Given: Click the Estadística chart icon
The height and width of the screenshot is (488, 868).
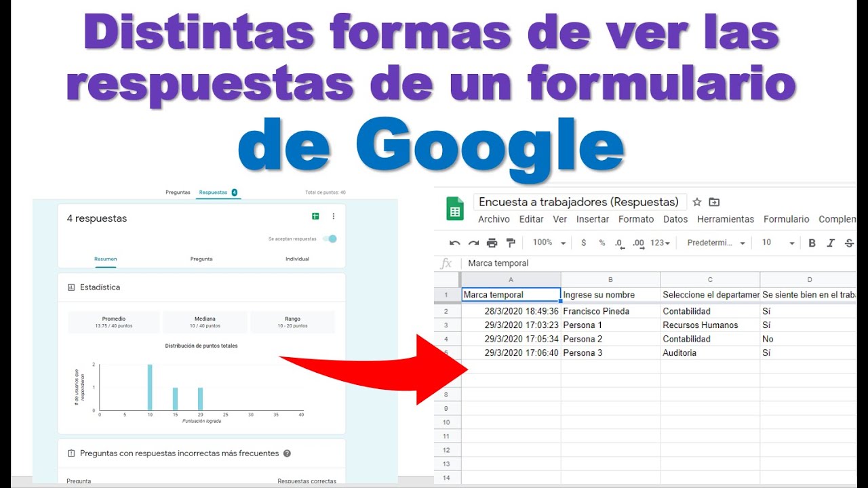Looking at the screenshot, I should [71, 287].
